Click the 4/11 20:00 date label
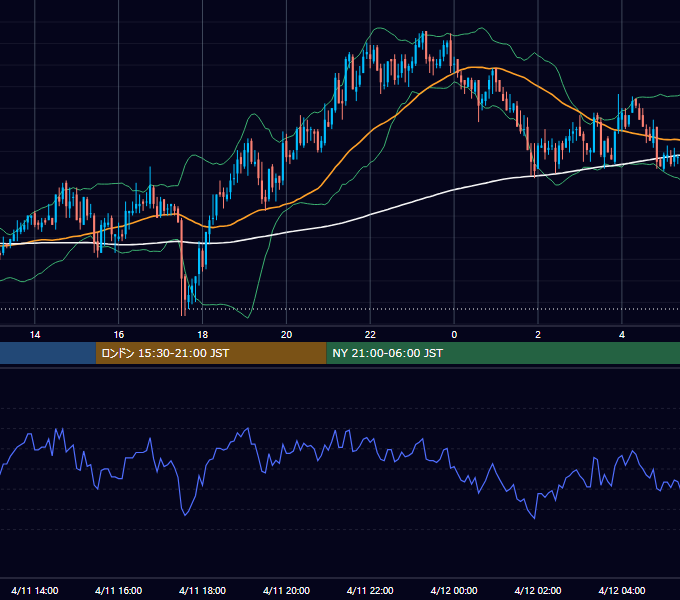 point(286,590)
